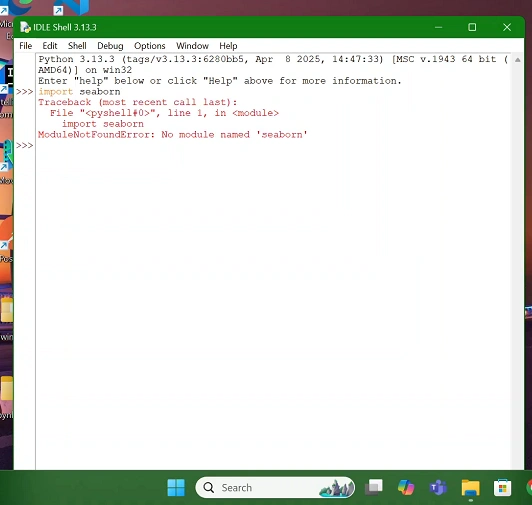The height and width of the screenshot is (505, 532).
Task: Maximize the IDLE Shell window
Action: point(472,27)
